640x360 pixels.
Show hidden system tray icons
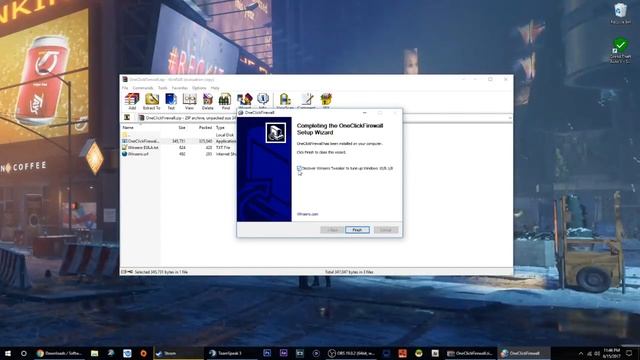(581, 353)
